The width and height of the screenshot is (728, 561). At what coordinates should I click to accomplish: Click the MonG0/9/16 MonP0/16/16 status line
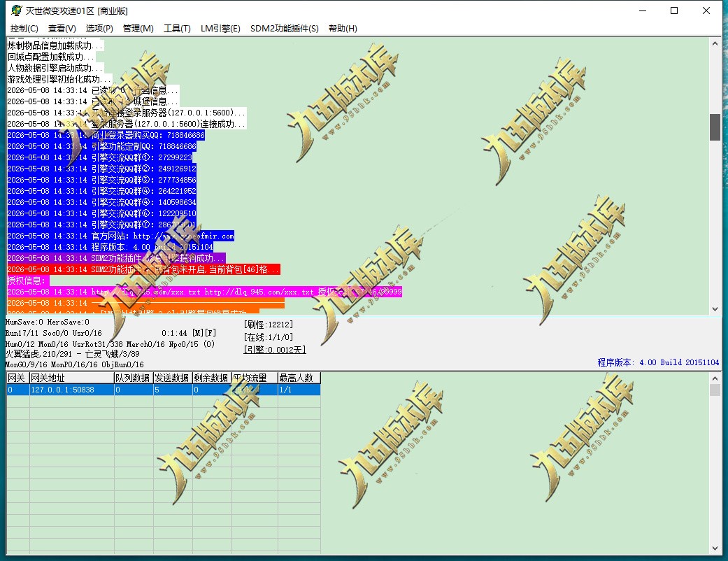(75, 364)
